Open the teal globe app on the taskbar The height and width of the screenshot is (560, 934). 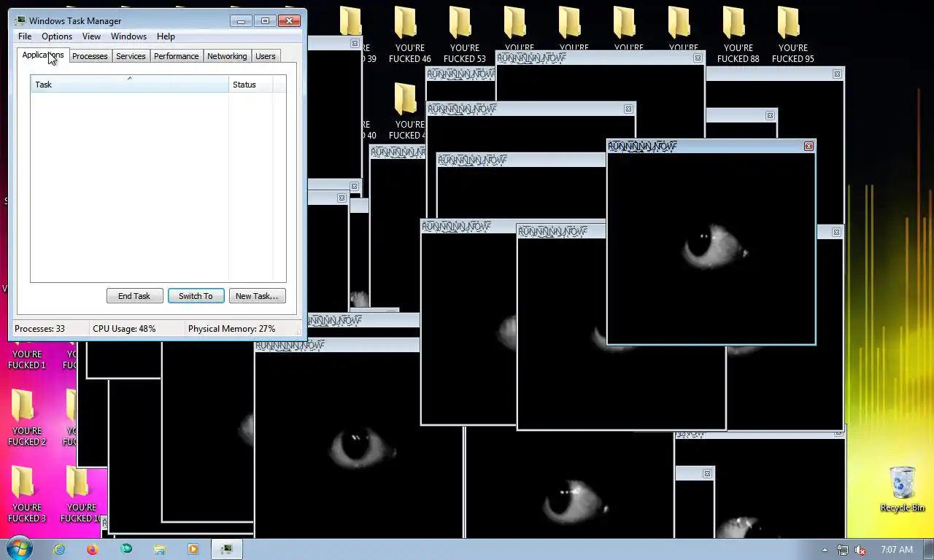126,549
